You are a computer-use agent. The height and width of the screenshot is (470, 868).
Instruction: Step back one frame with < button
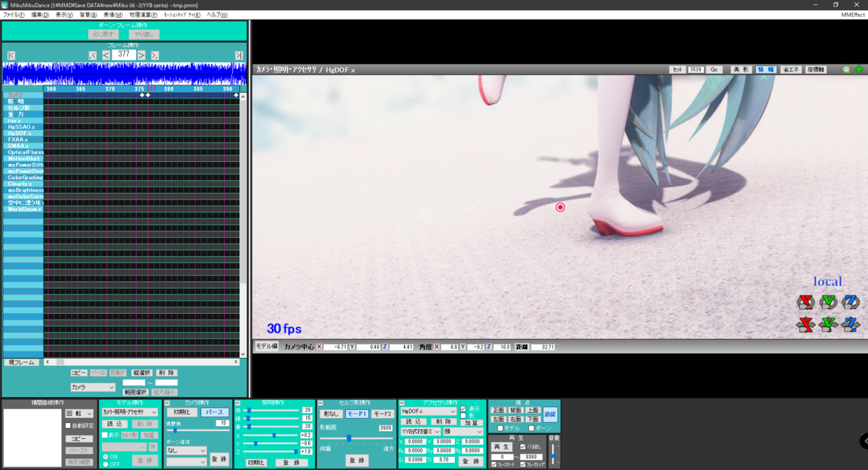click(x=106, y=55)
